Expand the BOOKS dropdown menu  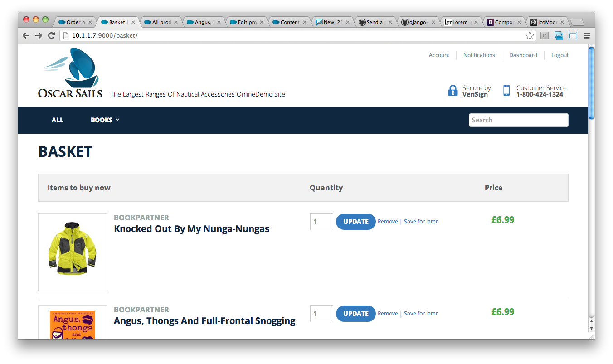coord(105,120)
